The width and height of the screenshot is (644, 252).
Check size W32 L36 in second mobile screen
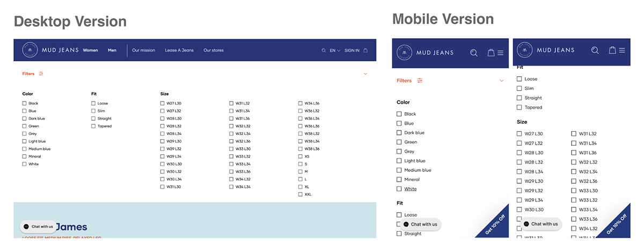click(574, 181)
